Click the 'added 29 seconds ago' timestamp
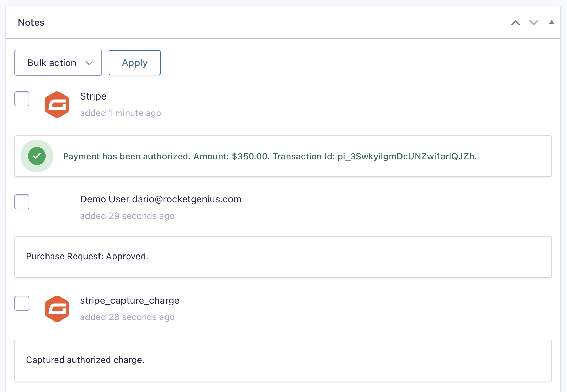Image resolution: width=567 pixels, height=392 pixels. tap(127, 216)
